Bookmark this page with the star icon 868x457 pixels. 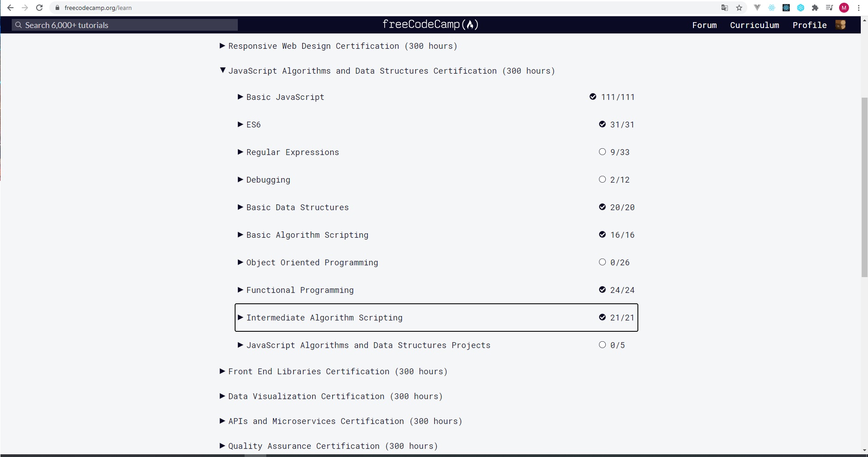coord(739,8)
